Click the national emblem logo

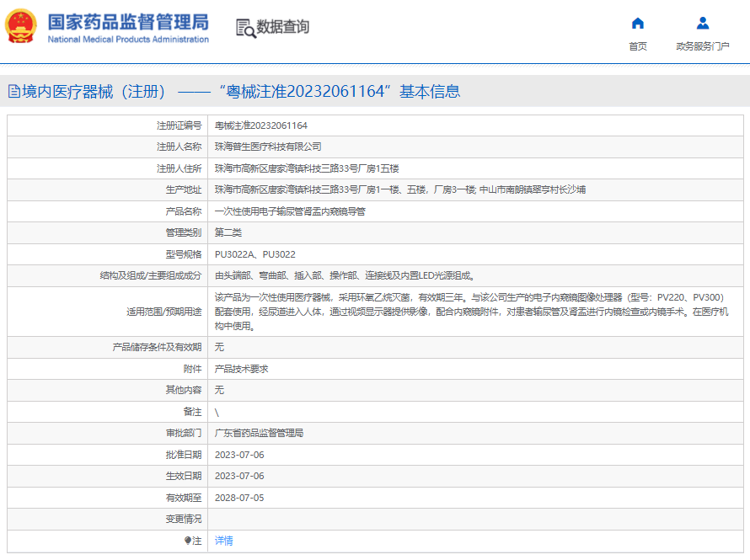tap(20, 26)
